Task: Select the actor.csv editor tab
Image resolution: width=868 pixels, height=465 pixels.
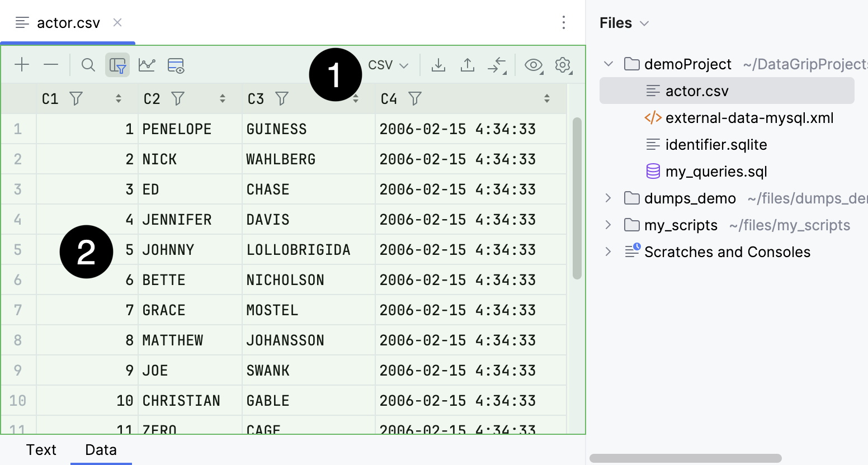Action: 67,23
